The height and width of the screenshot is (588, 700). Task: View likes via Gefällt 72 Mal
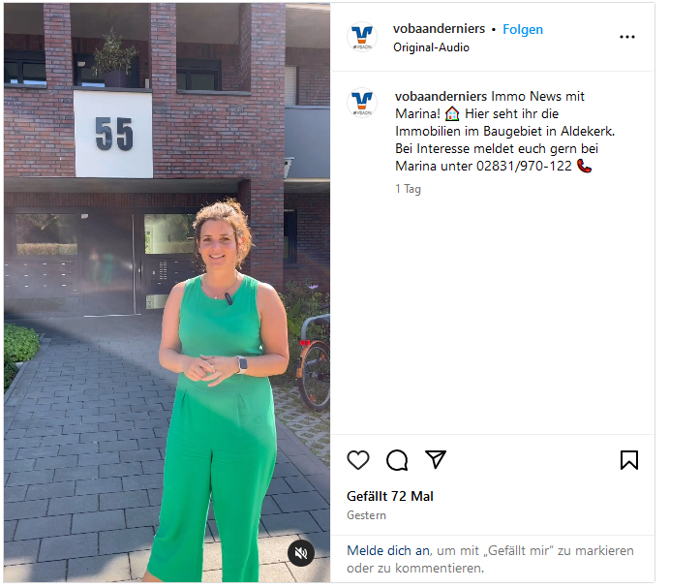coord(390,496)
